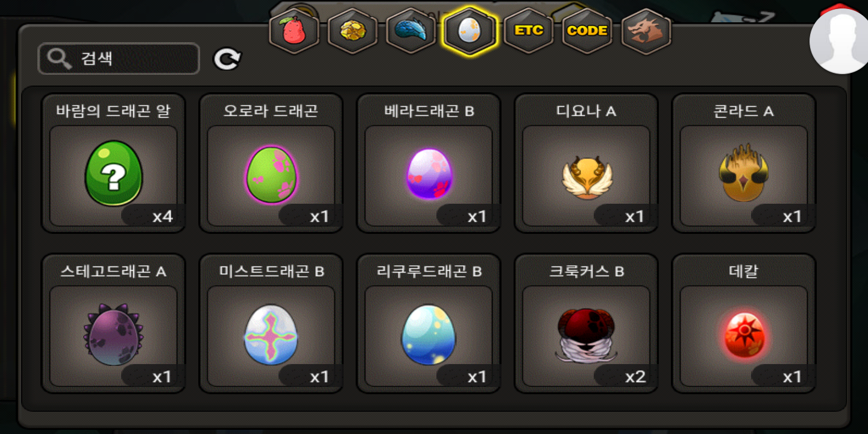Open the ETC items tab
This screenshot has width=868, height=434.
pos(529,31)
